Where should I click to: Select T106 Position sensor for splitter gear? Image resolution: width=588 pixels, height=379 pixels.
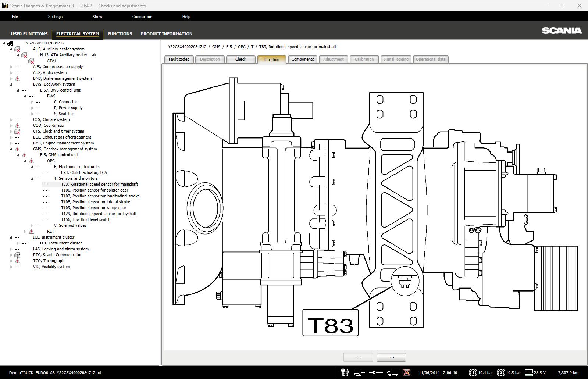(x=95, y=190)
